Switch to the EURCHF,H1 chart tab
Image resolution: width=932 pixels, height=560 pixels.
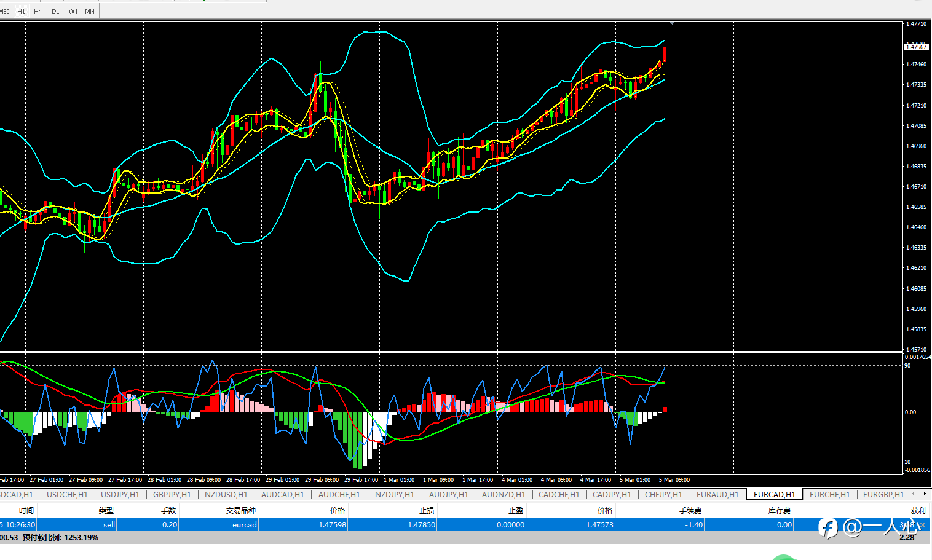coord(829,494)
